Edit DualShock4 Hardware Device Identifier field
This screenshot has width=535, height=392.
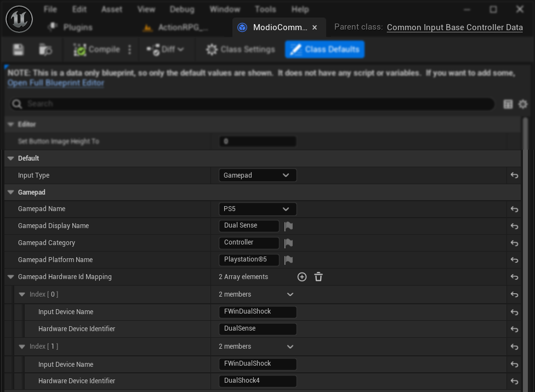pyautogui.click(x=258, y=381)
